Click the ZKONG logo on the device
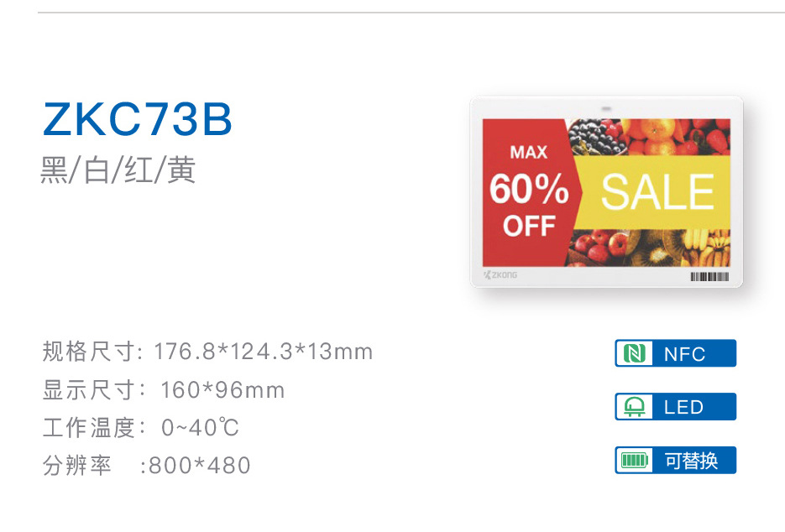785x532 pixels. click(500, 274)
